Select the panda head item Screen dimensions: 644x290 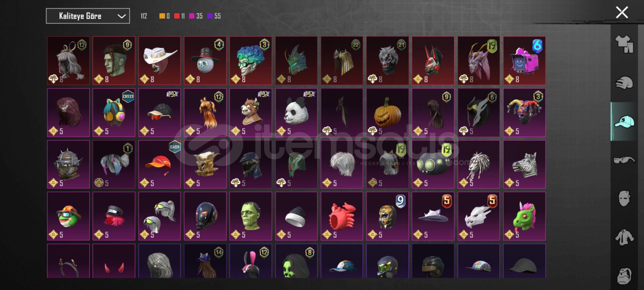[296, 113]
